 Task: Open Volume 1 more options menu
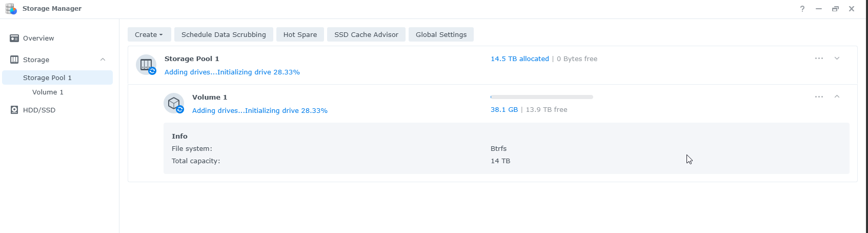[x=819, y=96]
